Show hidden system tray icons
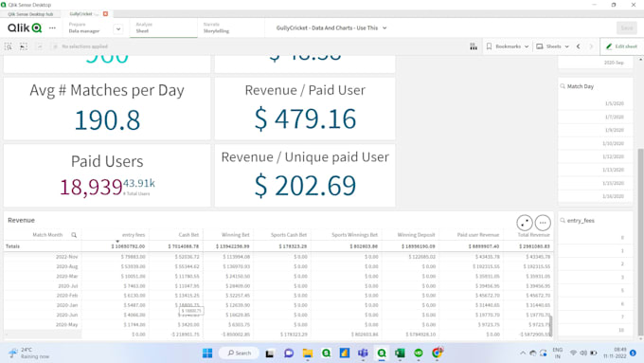The width and height of the screenshot is (644, 363). [x=523, y=353]
